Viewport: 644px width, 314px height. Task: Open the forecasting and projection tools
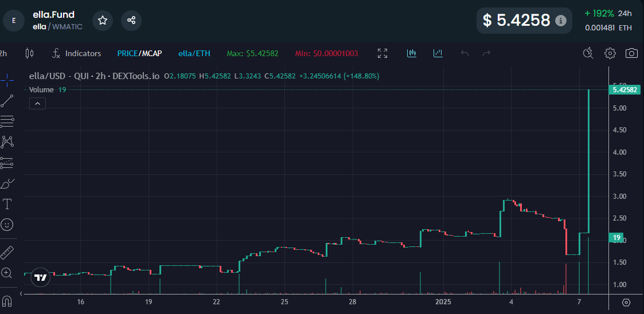7,163
